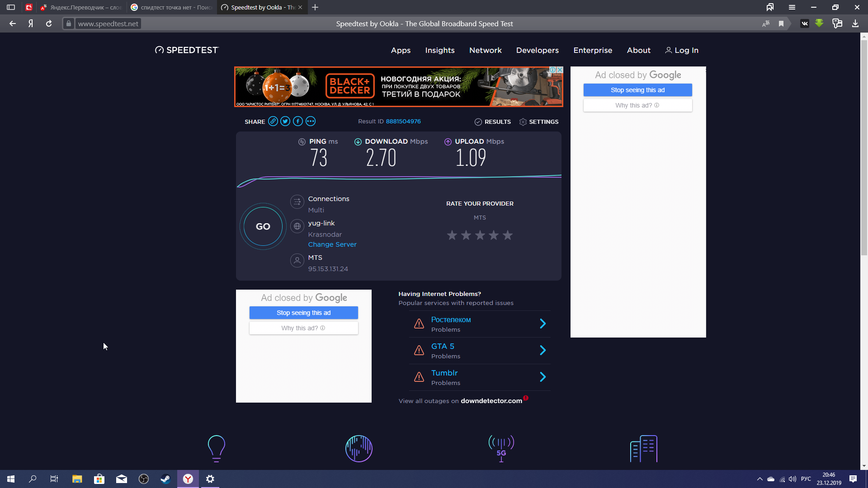
Task: Rate MTS provider five stars
Action: click(x=508, y=235)
